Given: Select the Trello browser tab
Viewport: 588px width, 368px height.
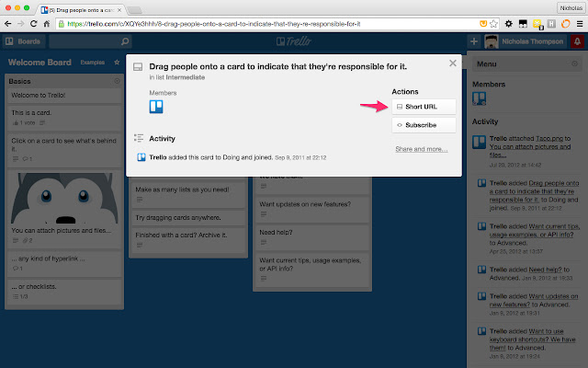Looking at the screenshot, I should coord(81,10).
